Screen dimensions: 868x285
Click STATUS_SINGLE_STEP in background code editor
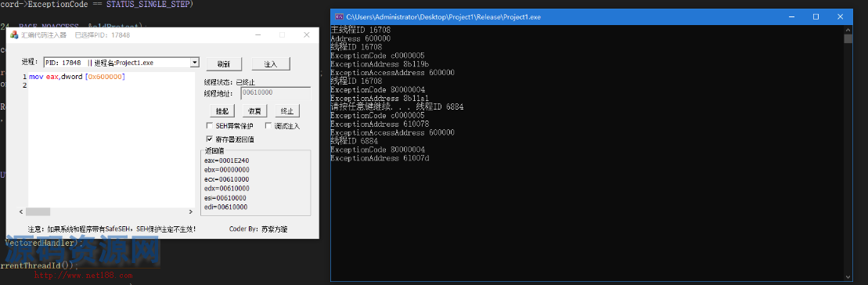(149, 5)
